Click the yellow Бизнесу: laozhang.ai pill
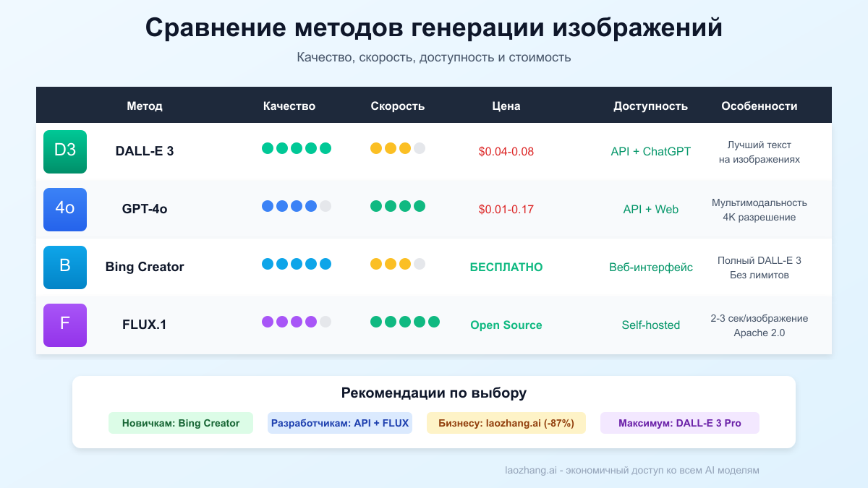The width and height of the screenshot is (868, 488). pyautogui.click(x=506, y=423)
